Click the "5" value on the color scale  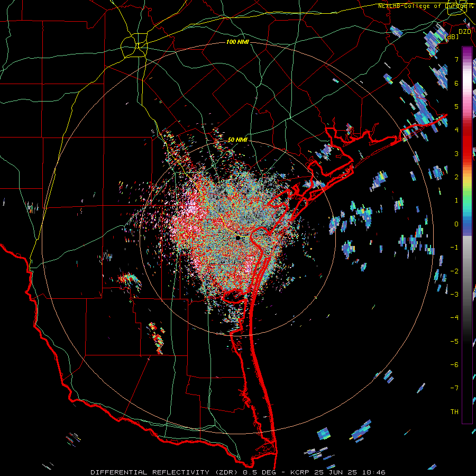click(456, 106)
